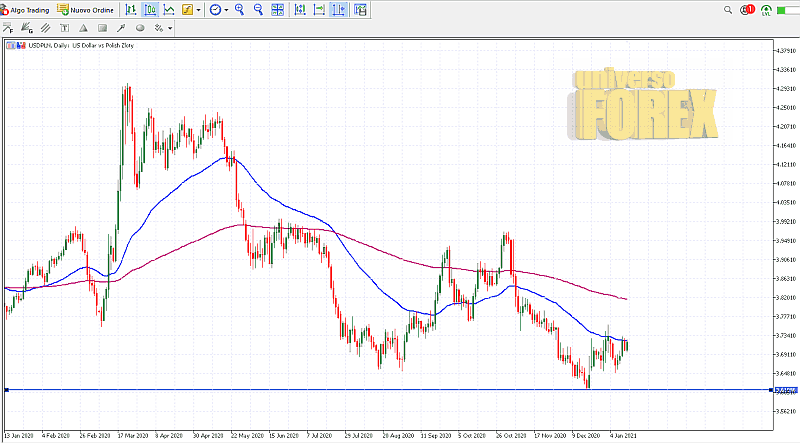
Task: Click the search magnifier icon
Action: [x=729, y=9]
